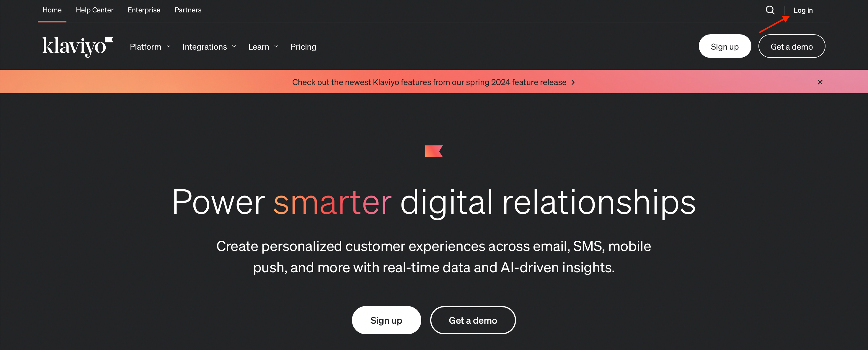Image resolution: width=868 pixels, height=350 pixels.
Task: Click the Klaviyo logo icon
Action: click(x=77, y=45)
